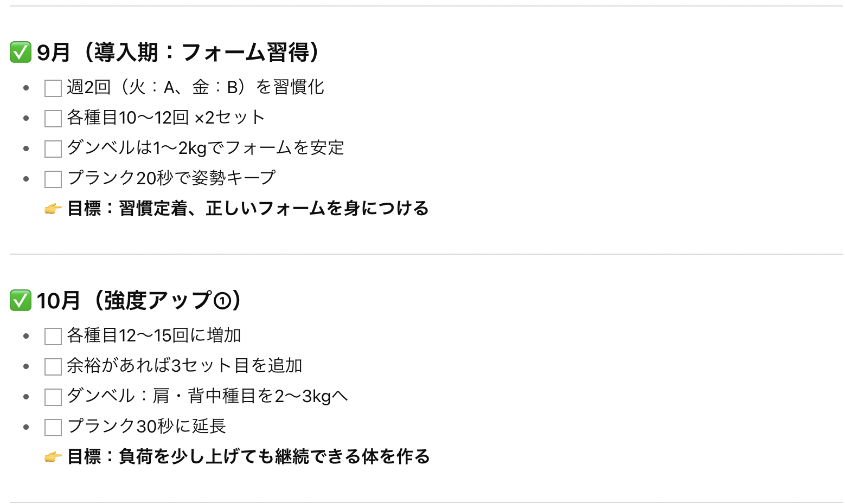Viewport: 845px width, 504px height.
Task: Tick the プランク30秒に延長 checkbox
Action: tap(53, 428)
